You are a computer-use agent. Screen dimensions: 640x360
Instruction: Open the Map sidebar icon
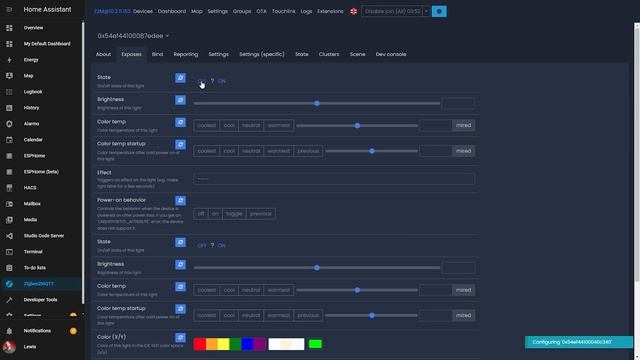pos(9,76)
